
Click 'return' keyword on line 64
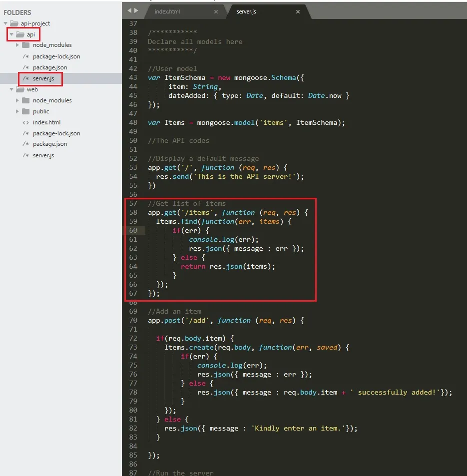(193, 267)
